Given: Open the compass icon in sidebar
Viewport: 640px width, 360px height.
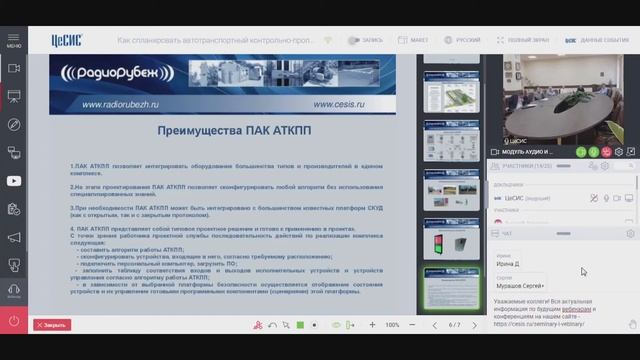Looking at the screenshot, I should (14, 124).
